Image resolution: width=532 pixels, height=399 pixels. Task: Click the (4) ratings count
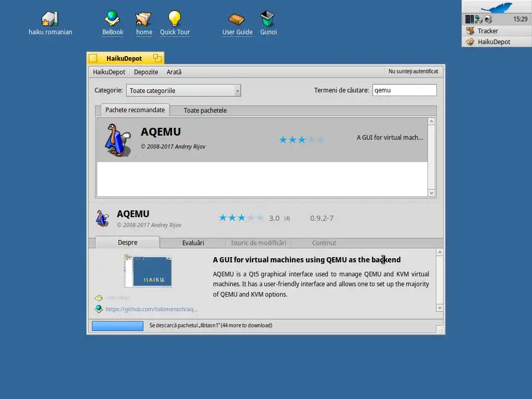click(287, 218)
